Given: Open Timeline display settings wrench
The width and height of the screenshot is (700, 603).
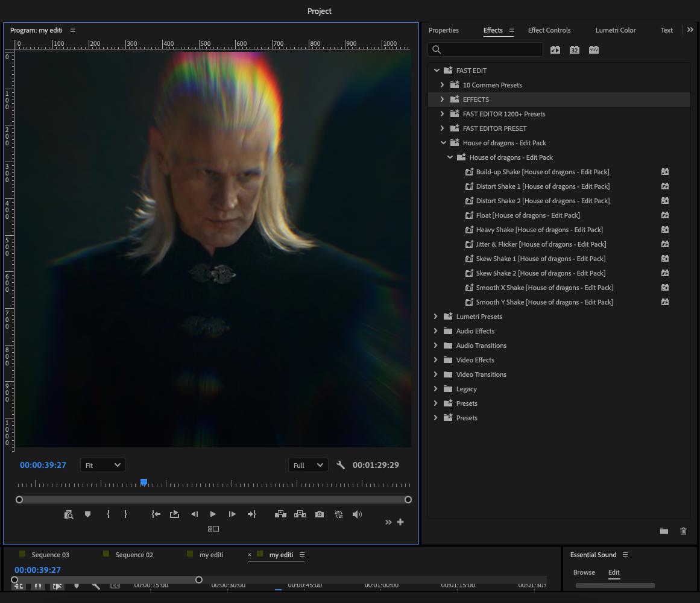Looking at the screenshot, I should [x=95, y=586].
